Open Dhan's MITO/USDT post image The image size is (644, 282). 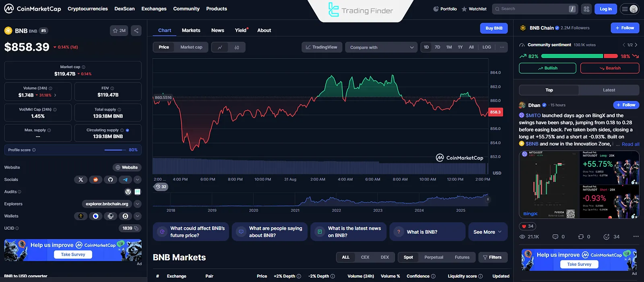coord(579,185)
